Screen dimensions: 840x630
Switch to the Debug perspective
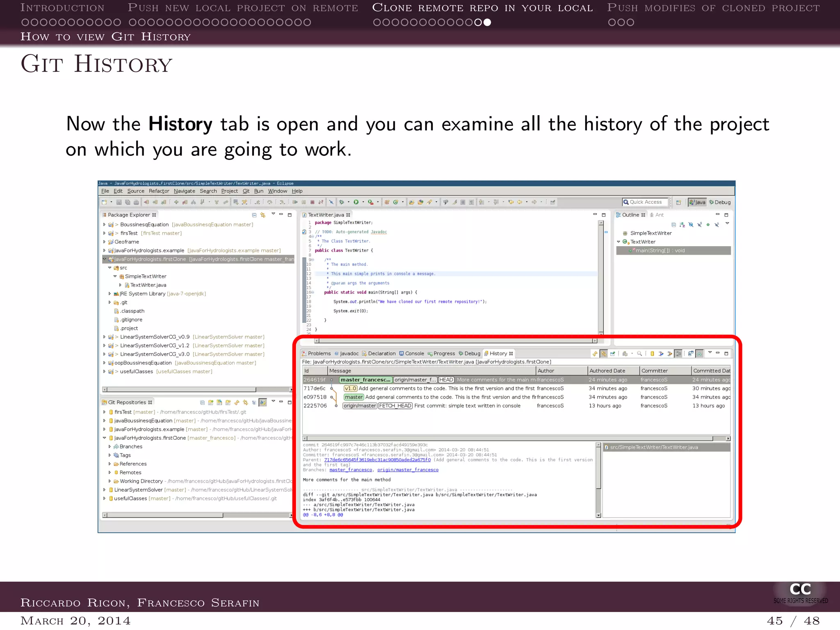coord(720,202)
